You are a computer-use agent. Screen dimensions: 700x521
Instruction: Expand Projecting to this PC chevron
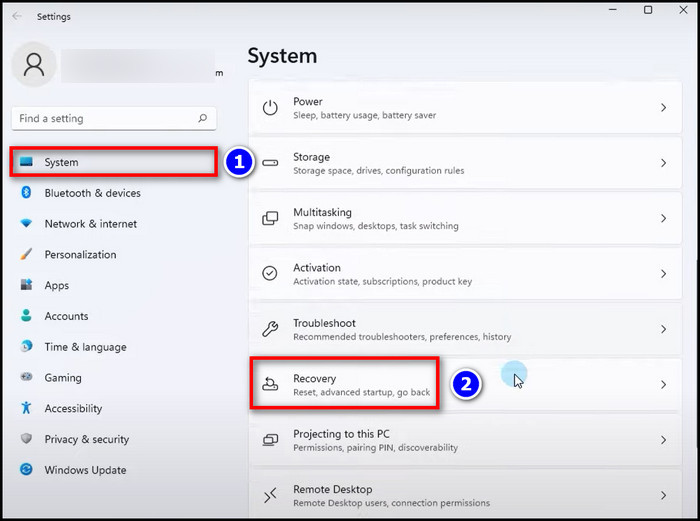click(663, 440)
